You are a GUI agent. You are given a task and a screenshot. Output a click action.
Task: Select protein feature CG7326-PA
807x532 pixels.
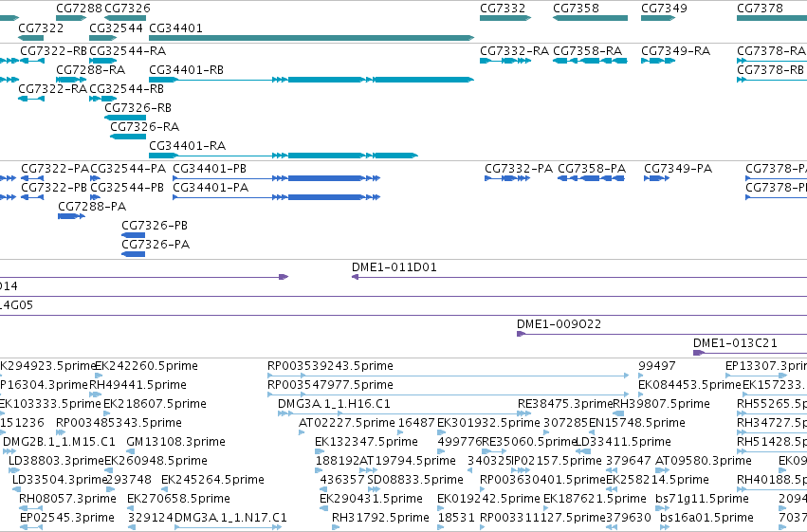pos(134,254)
